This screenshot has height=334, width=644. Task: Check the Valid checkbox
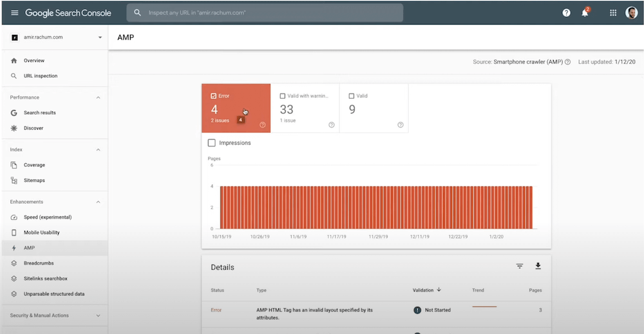351,96
